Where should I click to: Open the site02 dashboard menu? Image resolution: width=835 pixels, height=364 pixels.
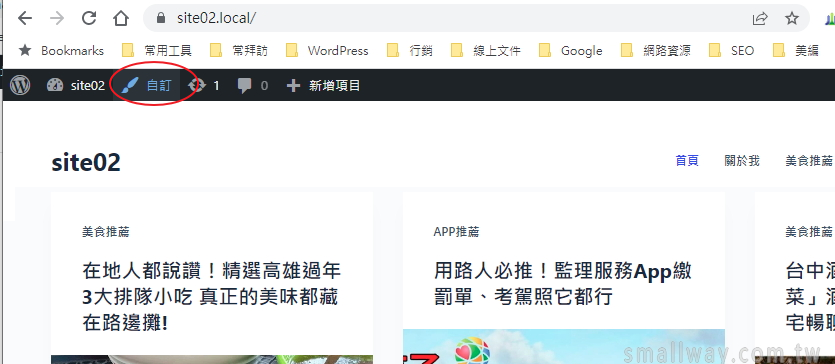75,85
